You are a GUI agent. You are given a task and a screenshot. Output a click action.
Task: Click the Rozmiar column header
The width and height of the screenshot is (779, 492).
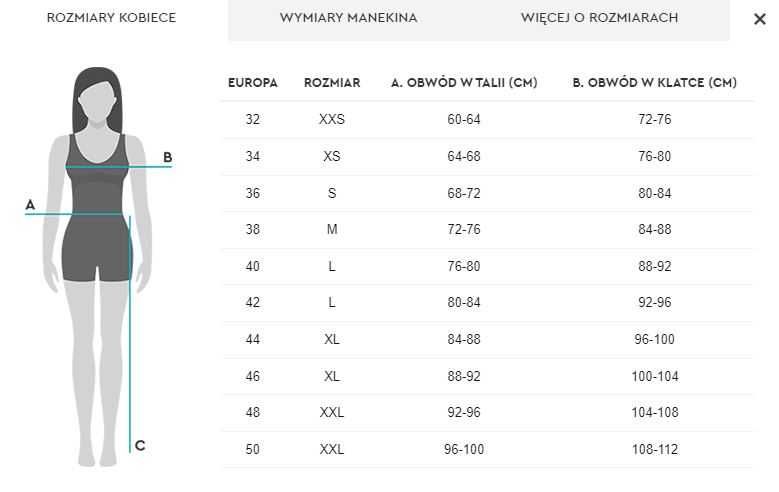click(x=332, y=83)
